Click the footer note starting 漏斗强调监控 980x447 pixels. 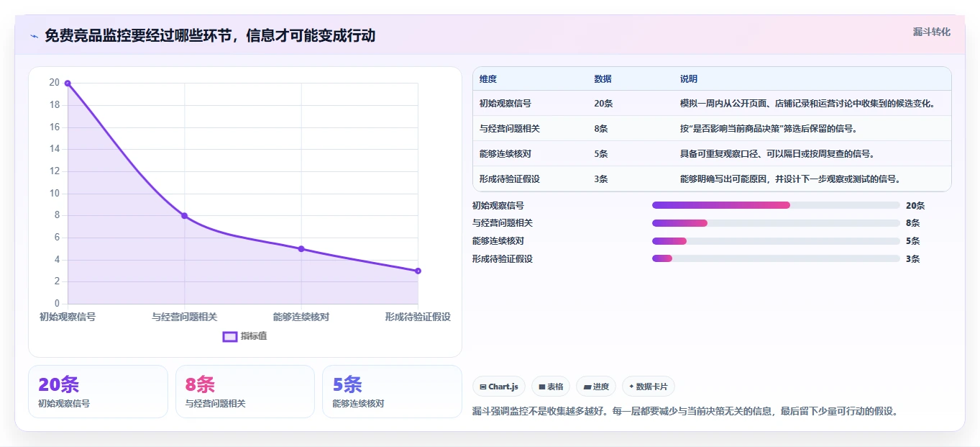pyautogui.click(x=685, y=412)
